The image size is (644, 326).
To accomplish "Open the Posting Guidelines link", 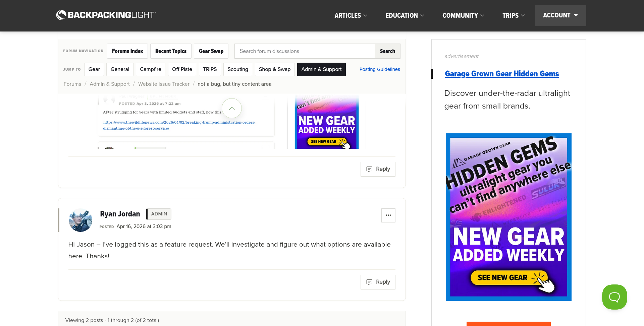I will (x=380, y=69).
